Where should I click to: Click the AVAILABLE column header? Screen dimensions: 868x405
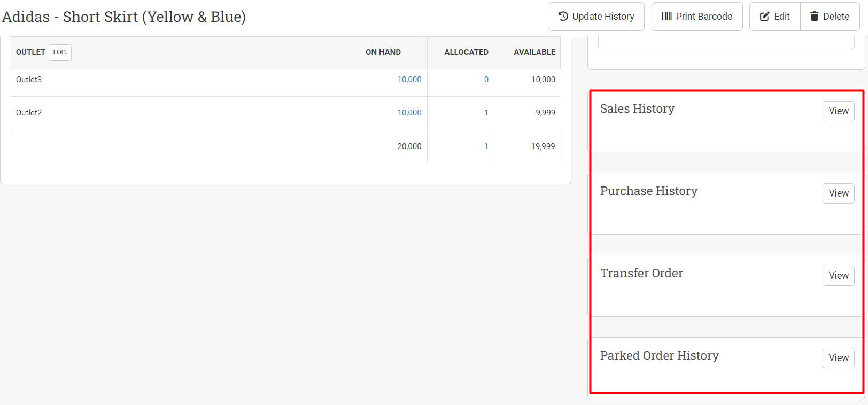pos(534,52)
